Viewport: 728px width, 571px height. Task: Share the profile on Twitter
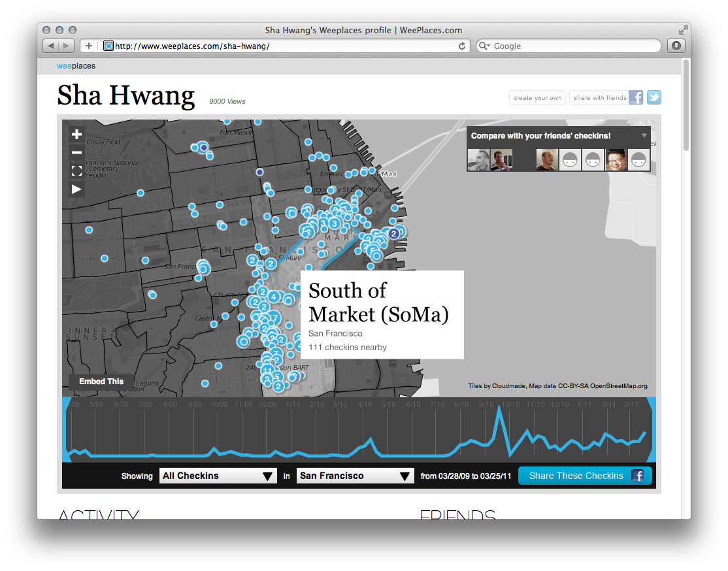click(x=654, y=97)
